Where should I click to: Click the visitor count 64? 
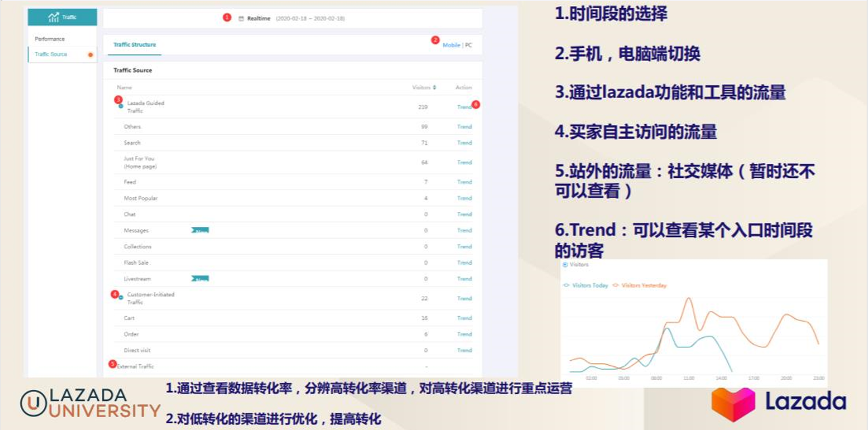pyautogui.click(x=424, y=163)
